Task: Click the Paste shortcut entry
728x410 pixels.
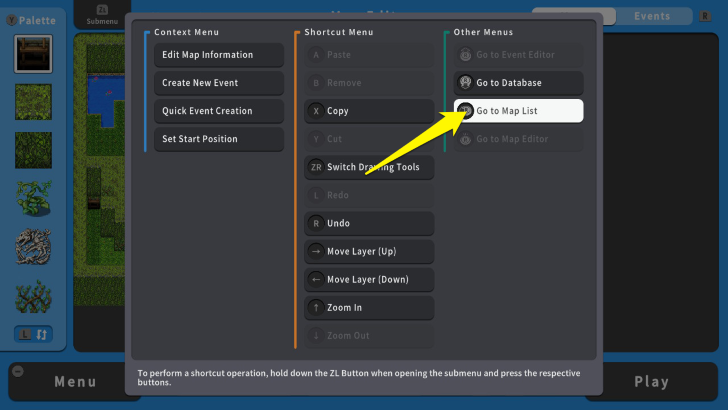Action: coord(369,55)
